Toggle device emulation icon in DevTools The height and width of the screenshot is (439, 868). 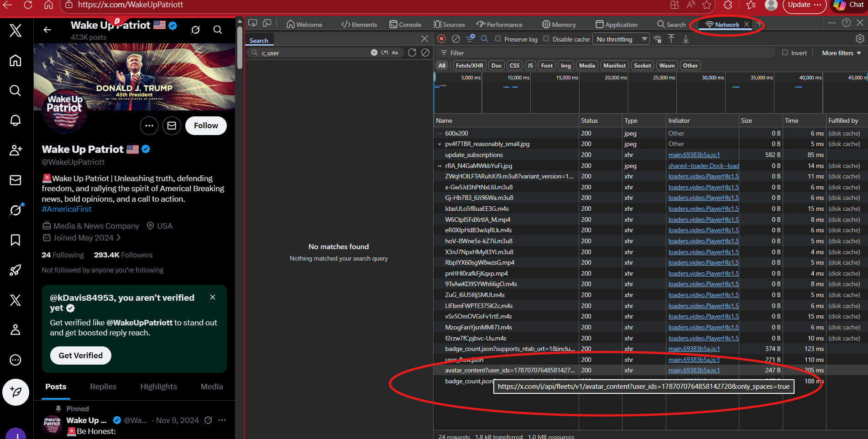(x=267, y=23)
